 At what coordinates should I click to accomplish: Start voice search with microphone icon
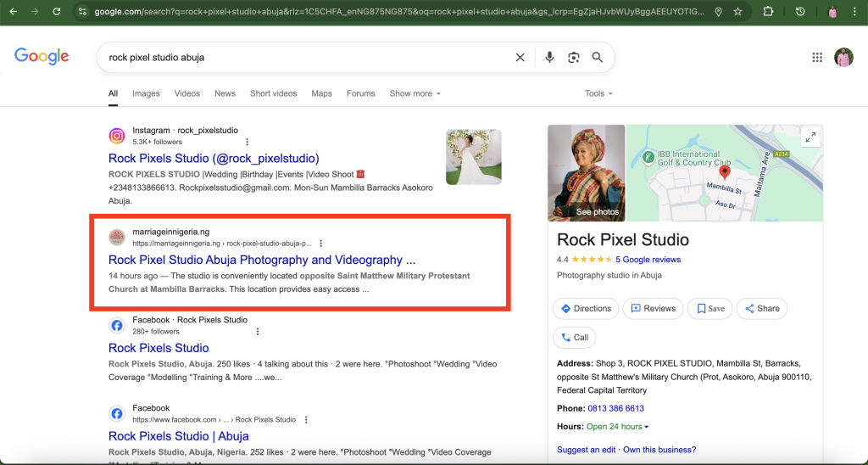(549, 57)
